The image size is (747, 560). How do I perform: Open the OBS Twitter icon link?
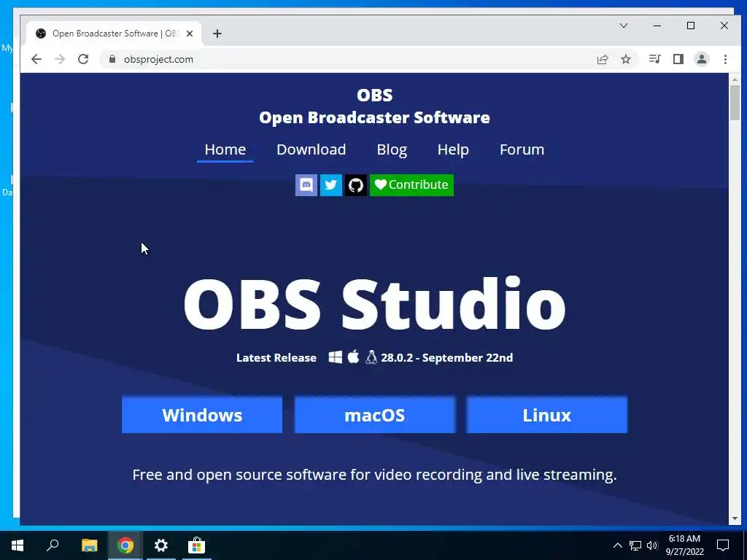tap(331, 184)
